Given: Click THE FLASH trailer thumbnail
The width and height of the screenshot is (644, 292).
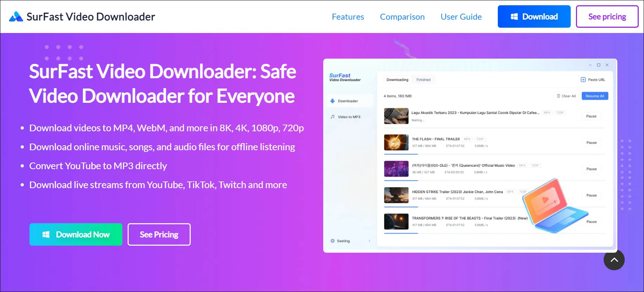Looking at the screenshot, I should pos(396,142).
